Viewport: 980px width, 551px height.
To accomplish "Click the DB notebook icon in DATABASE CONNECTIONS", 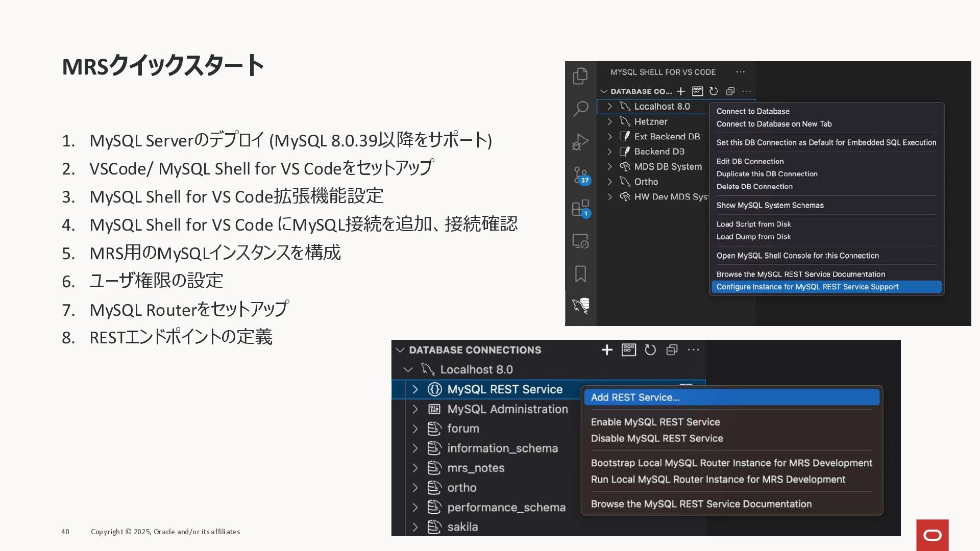I will (x=628, y=349).
